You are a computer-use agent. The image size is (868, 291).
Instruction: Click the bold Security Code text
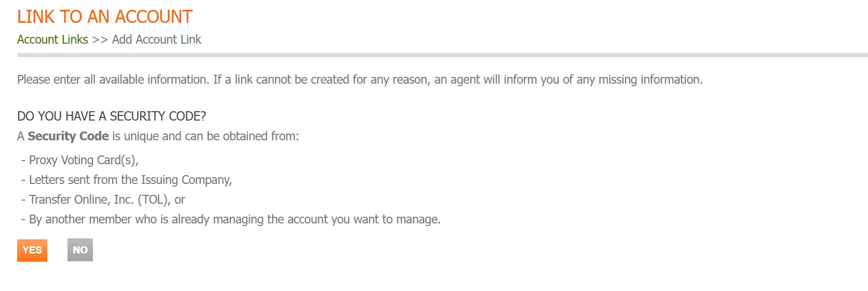coord(68,136)
